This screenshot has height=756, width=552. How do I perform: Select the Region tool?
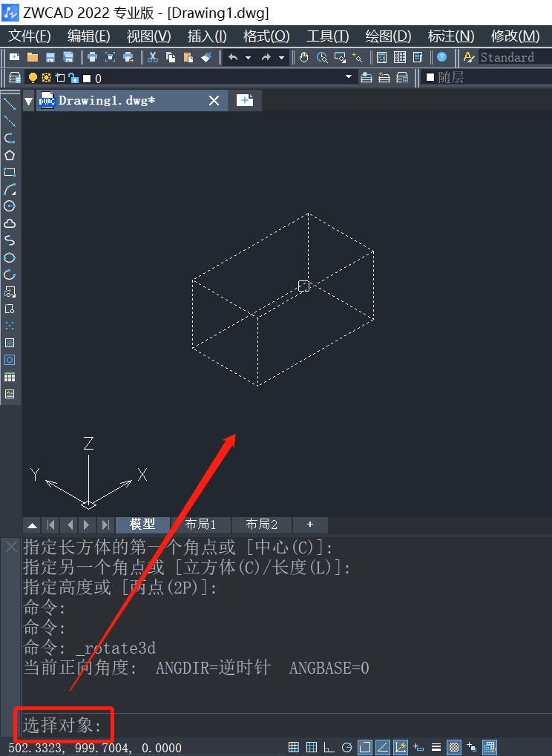pyautogui.click(x=10, y=360)
